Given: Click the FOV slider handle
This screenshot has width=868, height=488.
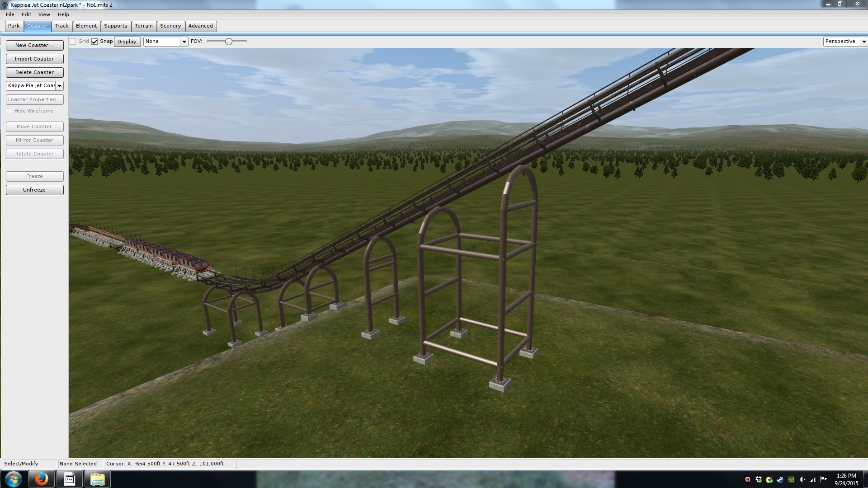Looking at the screenshot, I should point(229,42).
